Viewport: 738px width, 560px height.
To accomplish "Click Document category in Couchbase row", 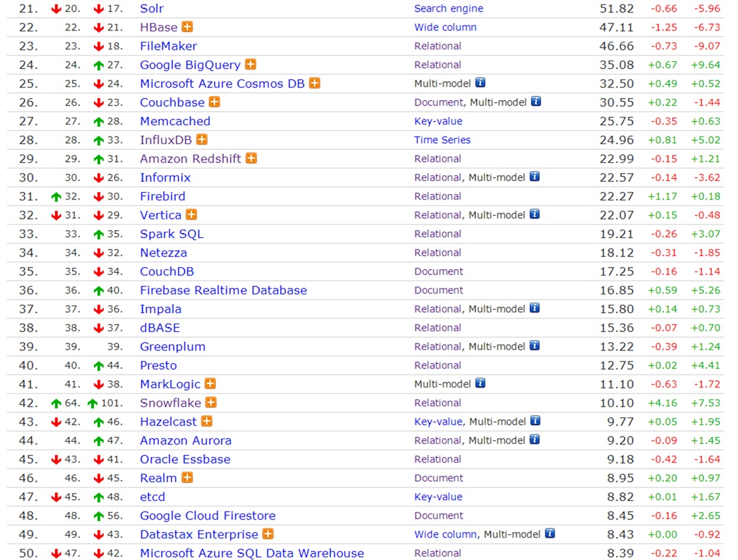I will pos(439,102).
